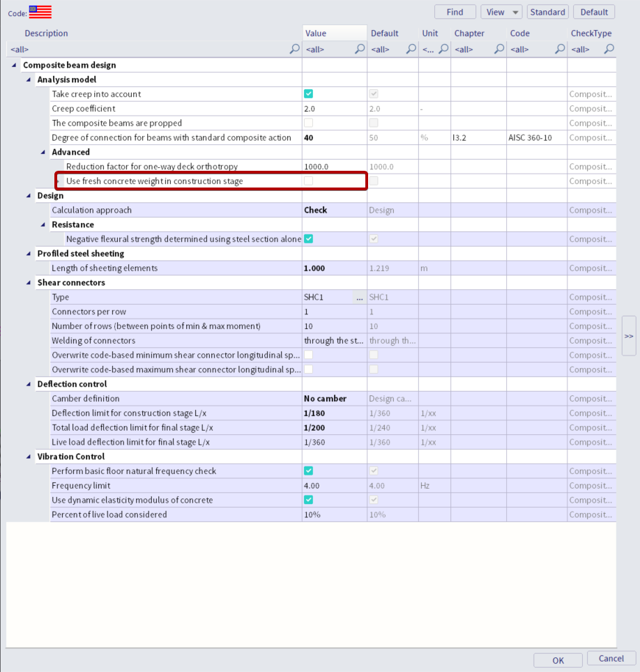
Task: Click the Find button
Action: [x=455, y=12]
